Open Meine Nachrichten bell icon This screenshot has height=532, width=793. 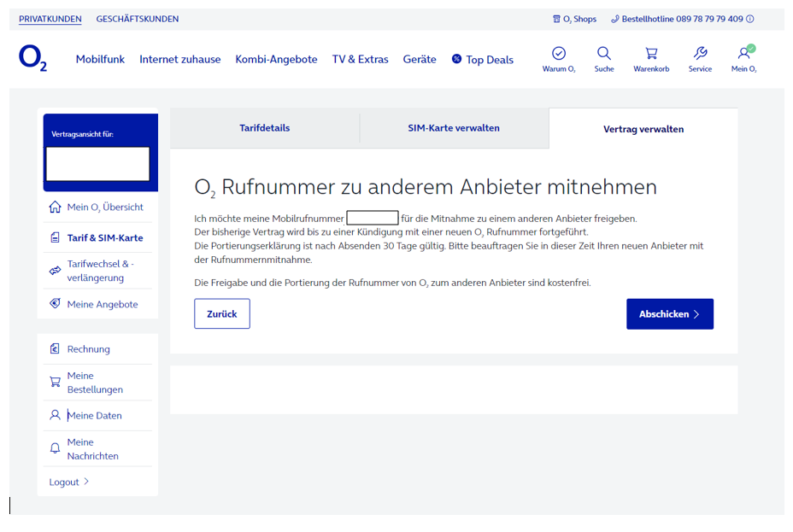tap(56, 448)
